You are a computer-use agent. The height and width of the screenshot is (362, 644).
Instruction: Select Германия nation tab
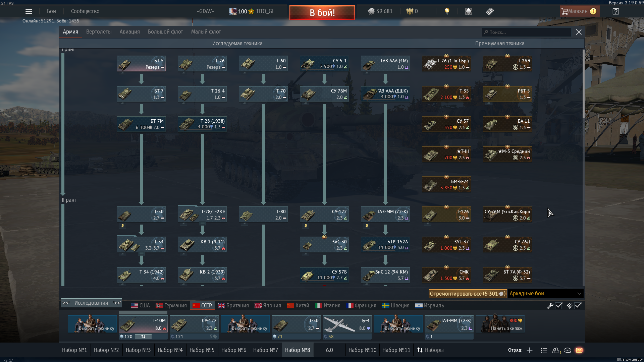pos(171,306)
